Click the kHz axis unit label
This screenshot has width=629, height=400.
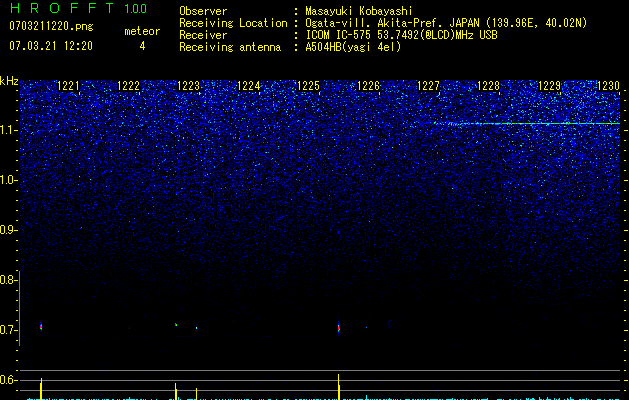(9, 81)
